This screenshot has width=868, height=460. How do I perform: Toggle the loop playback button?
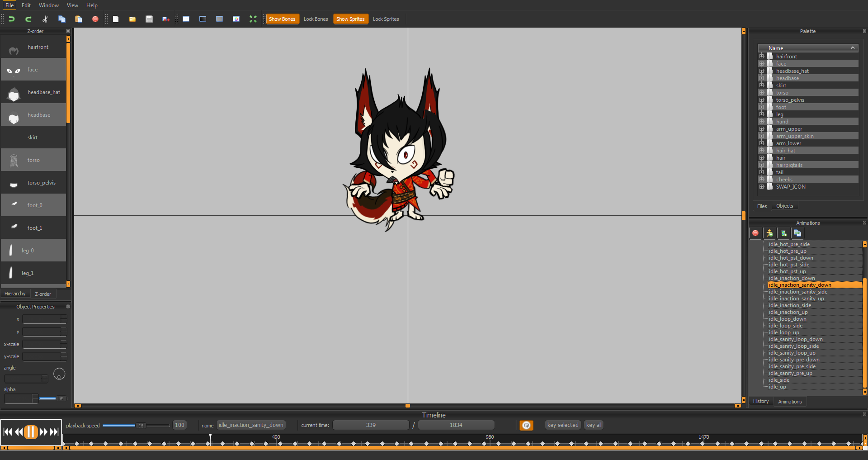tap(526, 425)
